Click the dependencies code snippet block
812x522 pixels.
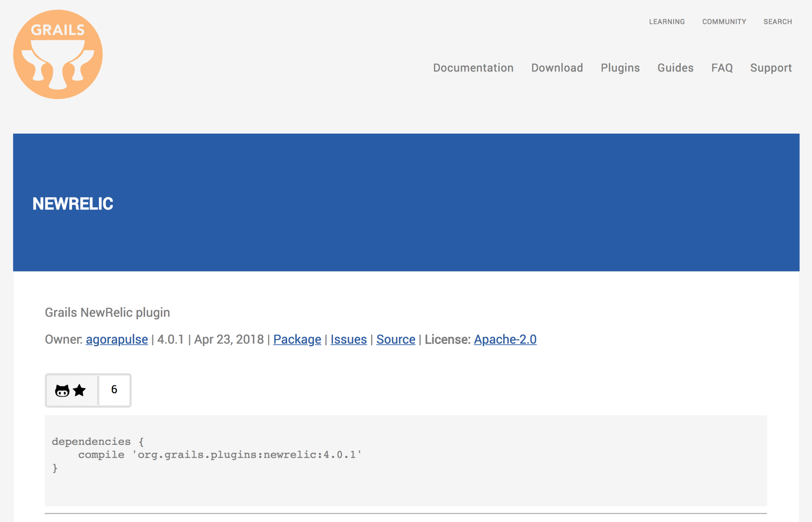(x=405, y=460)
